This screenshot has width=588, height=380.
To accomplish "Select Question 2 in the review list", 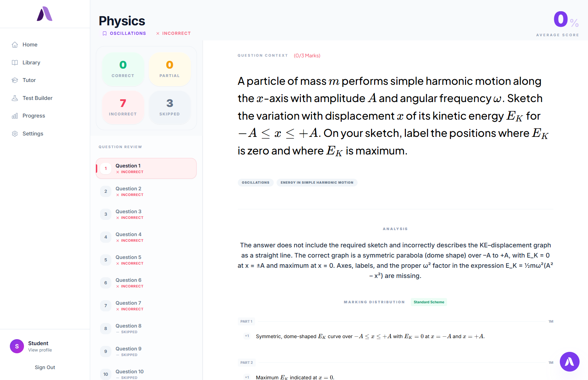I will 146,191.
